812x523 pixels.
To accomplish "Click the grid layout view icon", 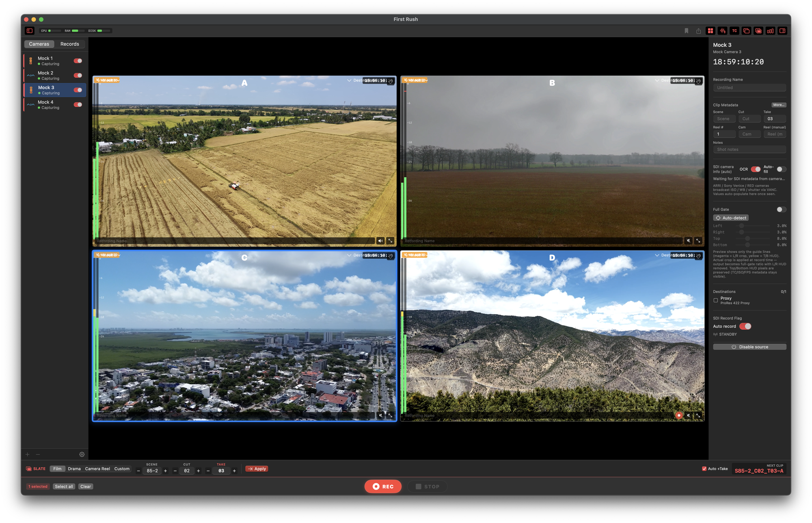I will pos(710,31).
